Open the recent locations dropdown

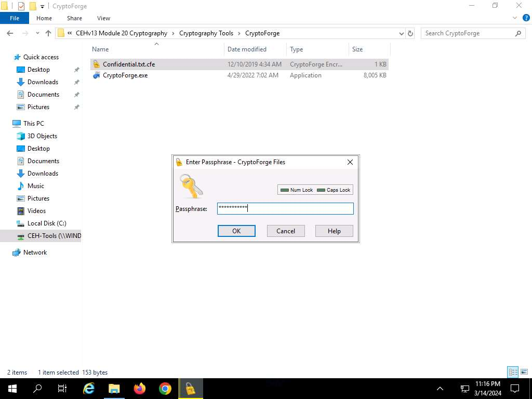pyautogui.click(x=37, y=33)
